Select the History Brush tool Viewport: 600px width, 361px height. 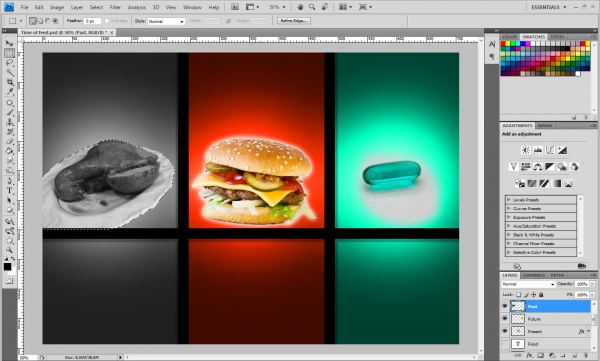pyautogui.click(x=9, y=132)
